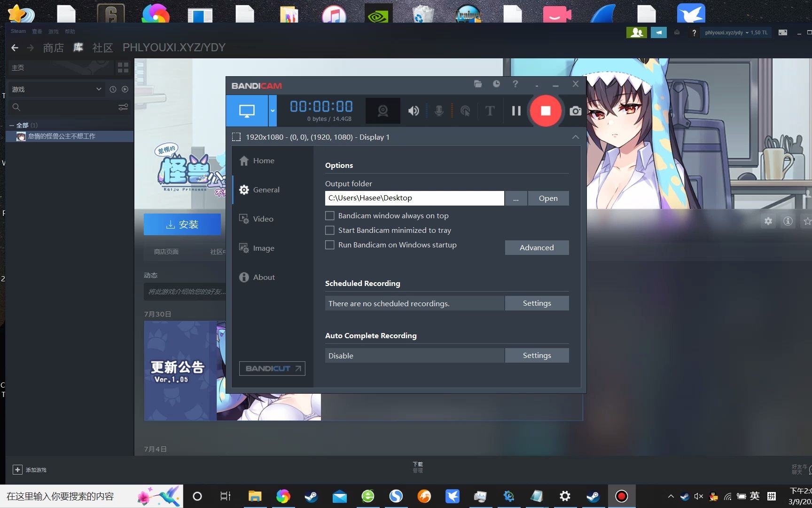Toggle the speaker sound icon in Bandicam
Screen dimensions: 812x508
414,111
